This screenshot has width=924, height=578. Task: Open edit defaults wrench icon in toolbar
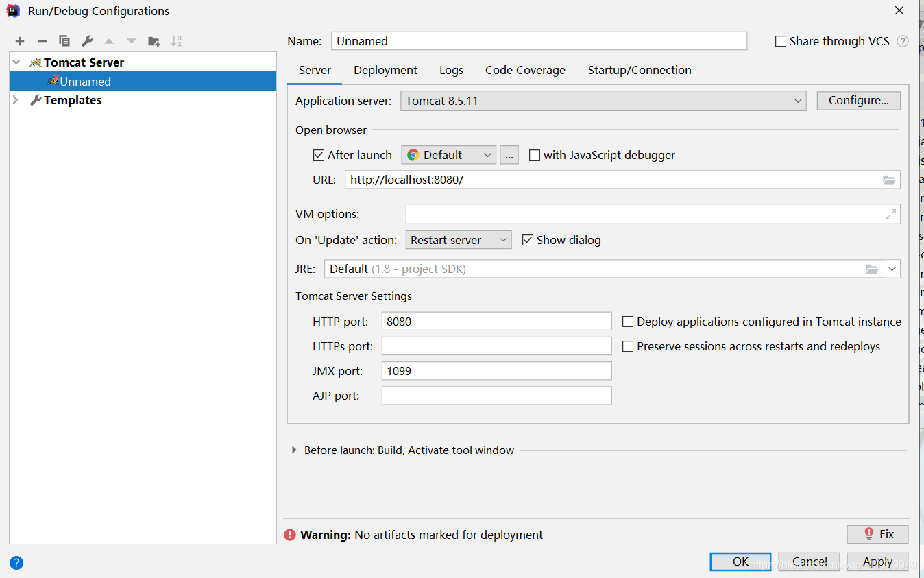[x=86, y=41]
